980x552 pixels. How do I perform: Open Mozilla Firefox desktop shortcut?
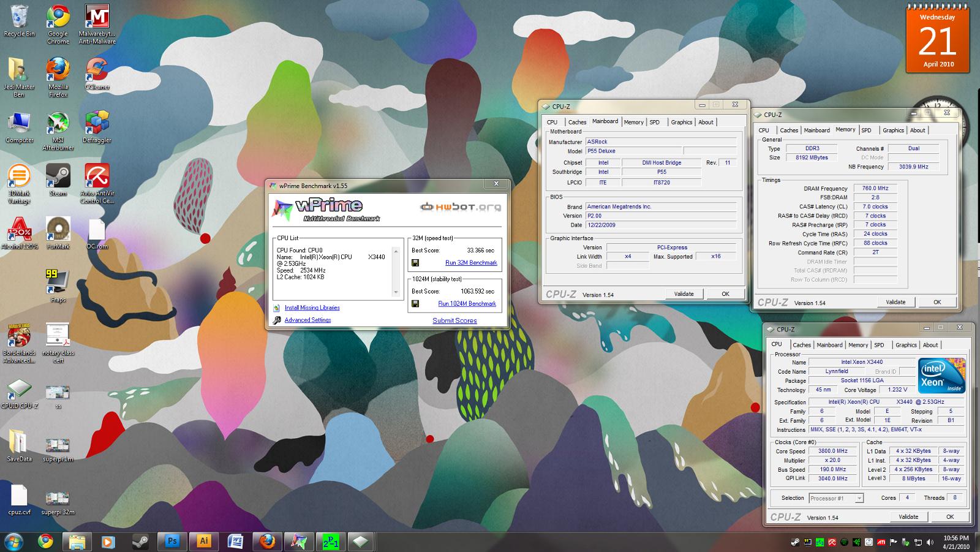58,78
